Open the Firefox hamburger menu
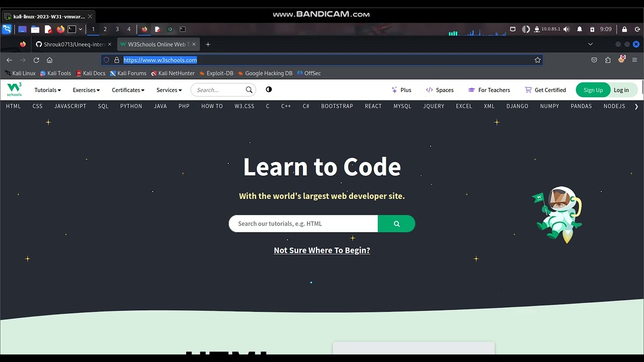This screenshot has width=644, height=362. point(634,60)
